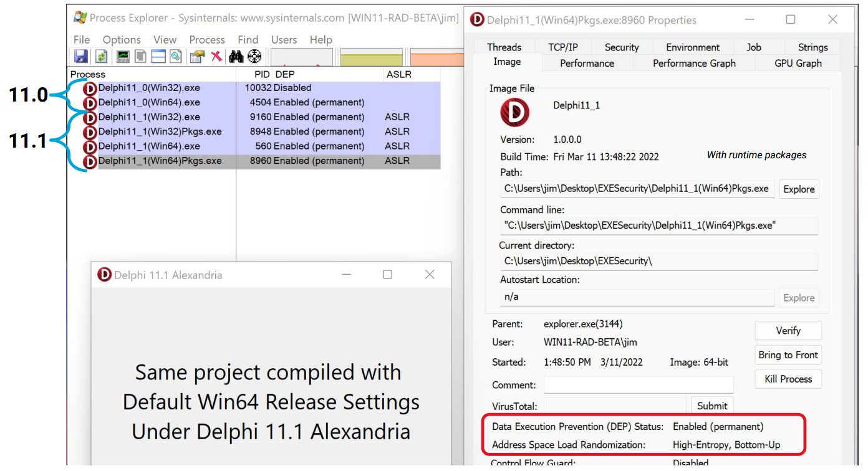Open the Help menu
The width and height of the screenshot is (868, 471).
click(321, 40)
